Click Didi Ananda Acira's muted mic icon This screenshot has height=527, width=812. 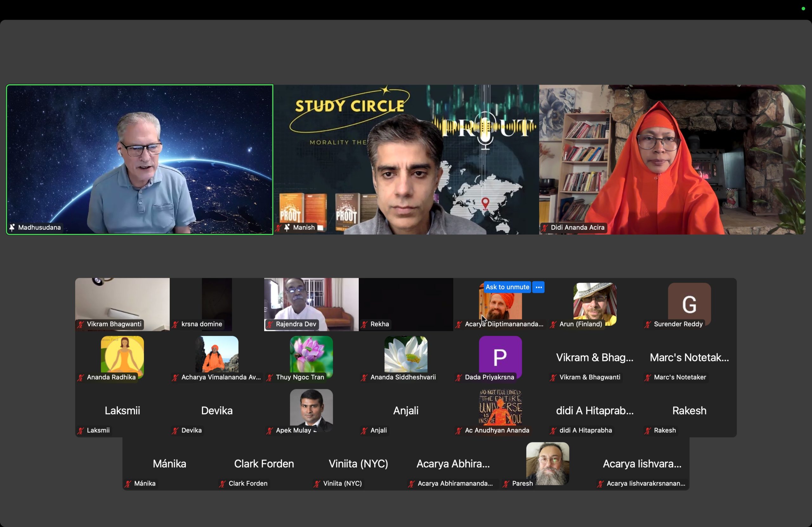point(545,227)
